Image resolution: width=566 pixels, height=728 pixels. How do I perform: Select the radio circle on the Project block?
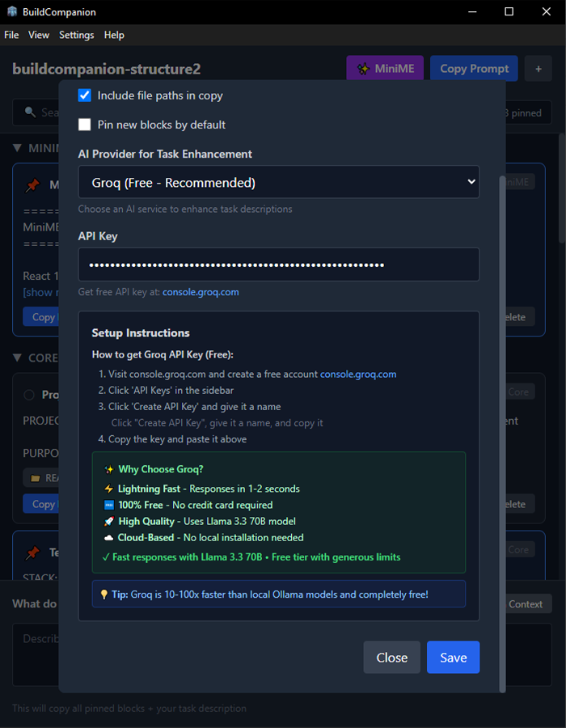pos(29,395)
